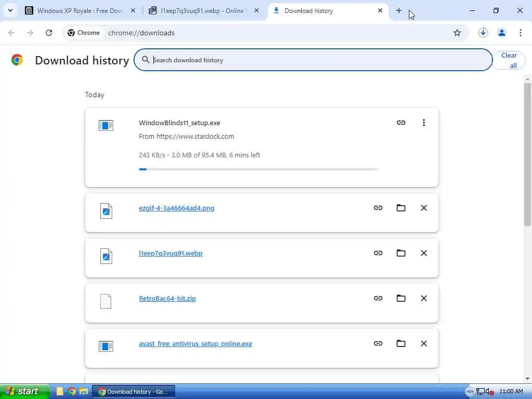Close the Download history tab
532x399 pixels.
point(380,10)
